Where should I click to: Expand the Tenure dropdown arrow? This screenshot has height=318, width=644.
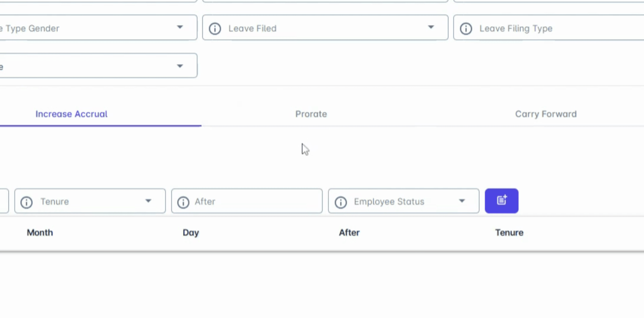(148, 201)
